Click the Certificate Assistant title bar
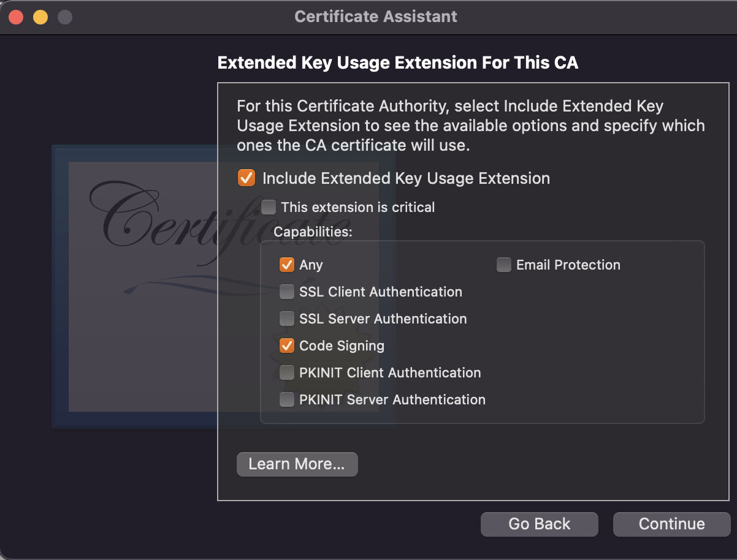The width and height of the screenshot is (737, 560). (376, 17)
